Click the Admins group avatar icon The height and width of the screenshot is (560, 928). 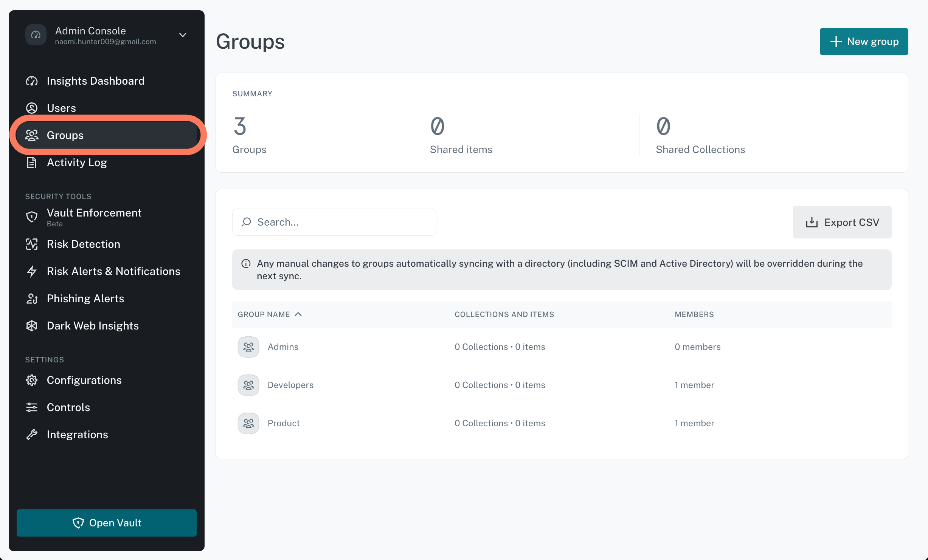point(248,347)
